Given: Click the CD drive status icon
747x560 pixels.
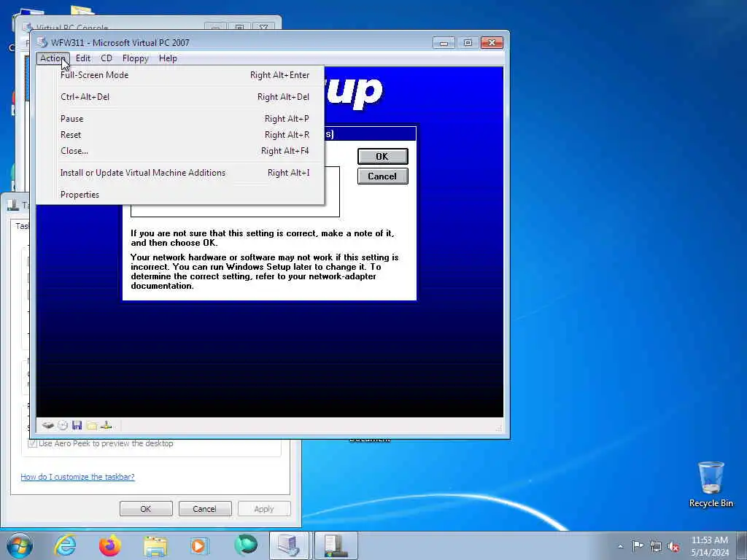Looking at the screenshot, I should pos(63,425).
